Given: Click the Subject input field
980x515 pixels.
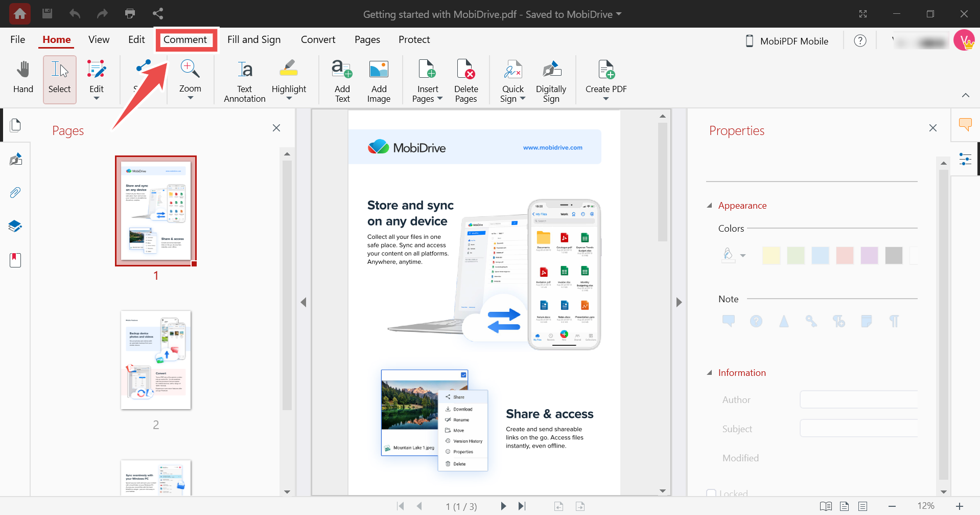Looking at the screenshot, I should click(x=858, y=428).
